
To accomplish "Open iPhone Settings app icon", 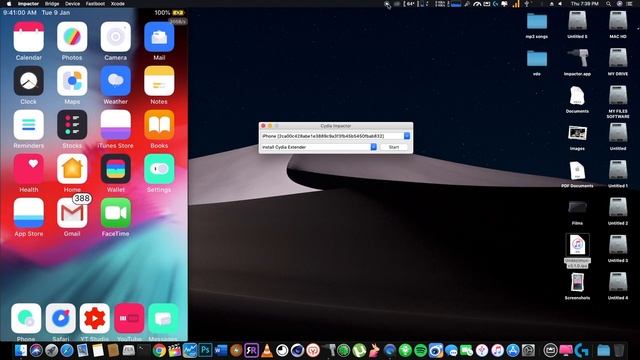I will pos(159,169).
